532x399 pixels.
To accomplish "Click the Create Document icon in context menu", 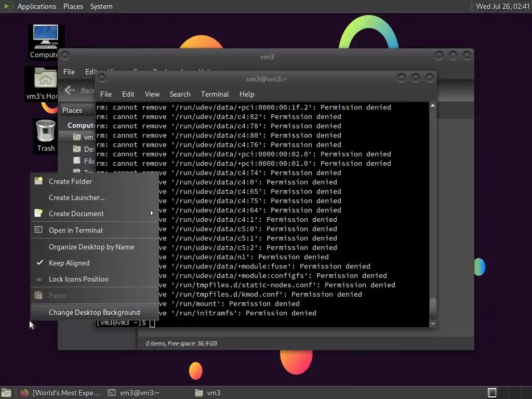I will coord(38,213).
